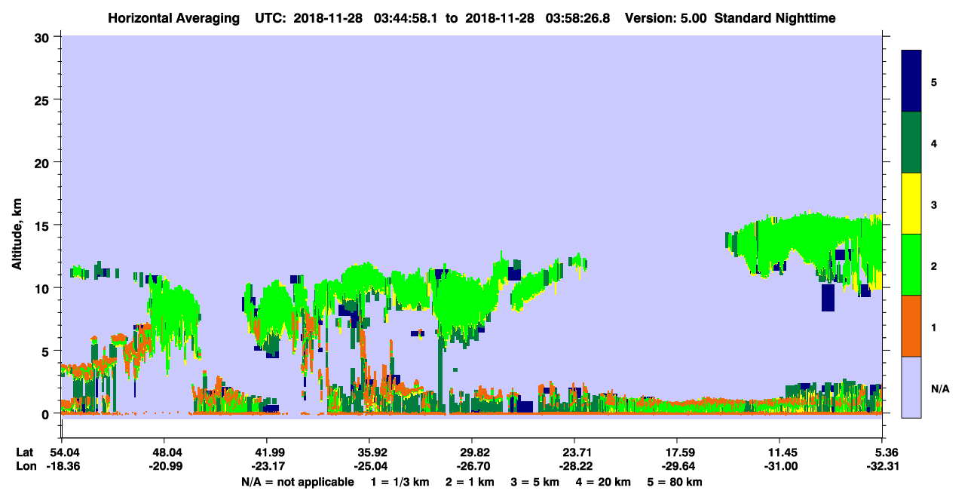The width and height of the screenshot is (980, 503).
Task: Click the '2 = 1 km' legend note
Action: (471, 482)
